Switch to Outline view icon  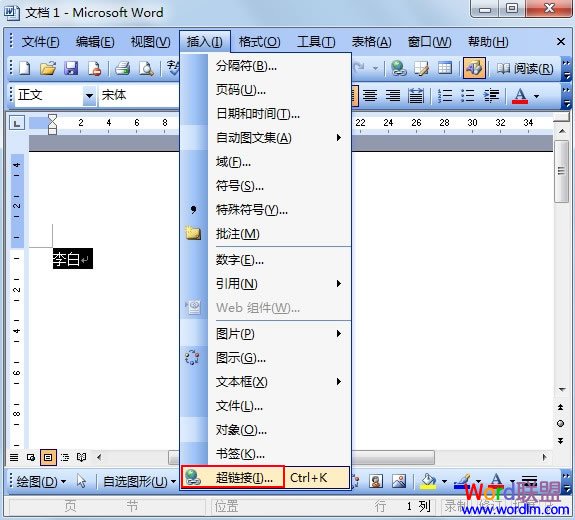click(x=65, y=457)
